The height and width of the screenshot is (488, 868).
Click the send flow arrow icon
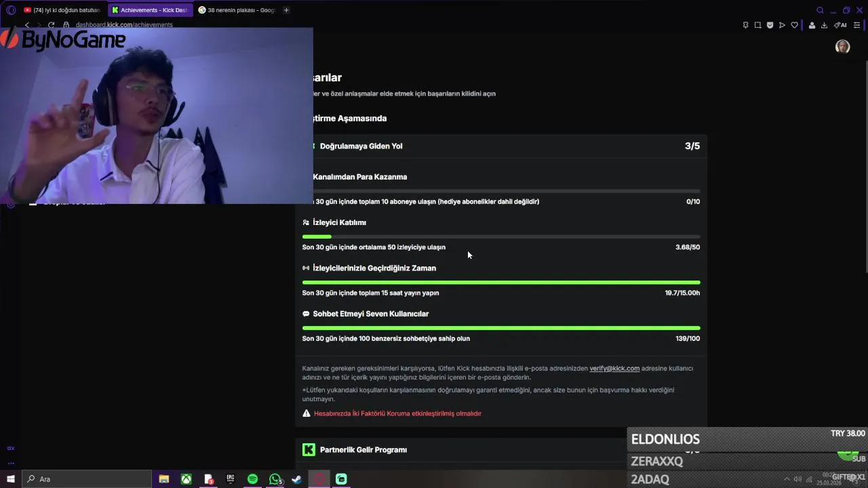click(782, 25)
